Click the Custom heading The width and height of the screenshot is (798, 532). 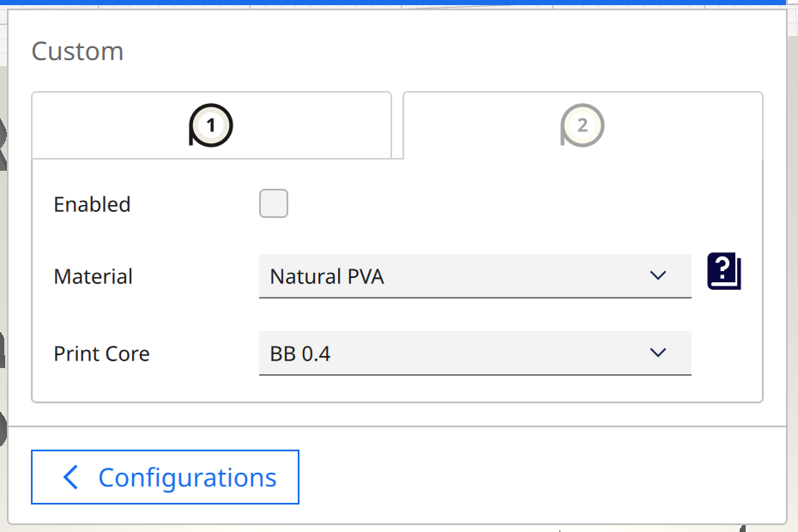[x=77, y=51]
